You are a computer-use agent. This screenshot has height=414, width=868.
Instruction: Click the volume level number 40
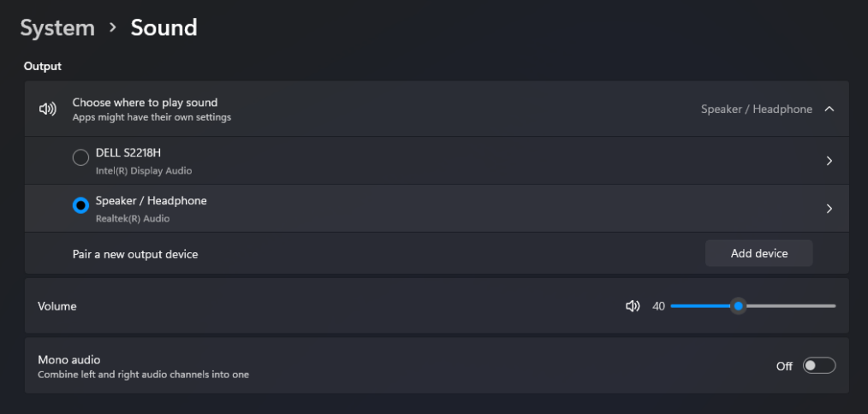[x=658, y=306]
